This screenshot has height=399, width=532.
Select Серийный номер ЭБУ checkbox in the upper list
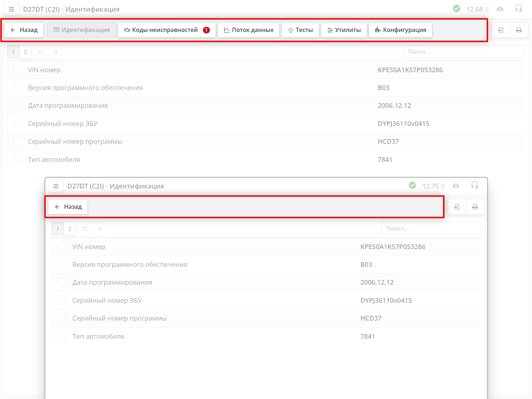pyautogui.click(x=17, y=123)
